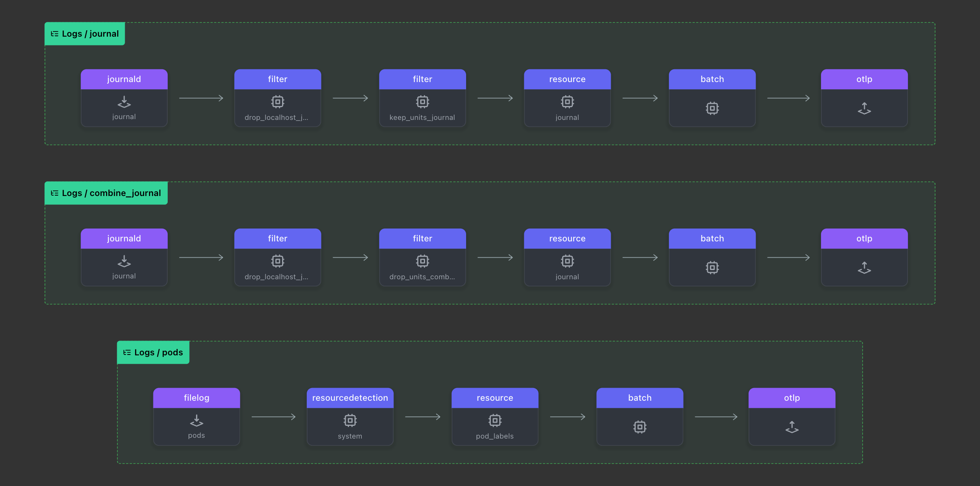The height and width of the screenshot is (486, 980).
Task: Click the arrow between filelog and resourcedetection
Action: click(274, 417)
